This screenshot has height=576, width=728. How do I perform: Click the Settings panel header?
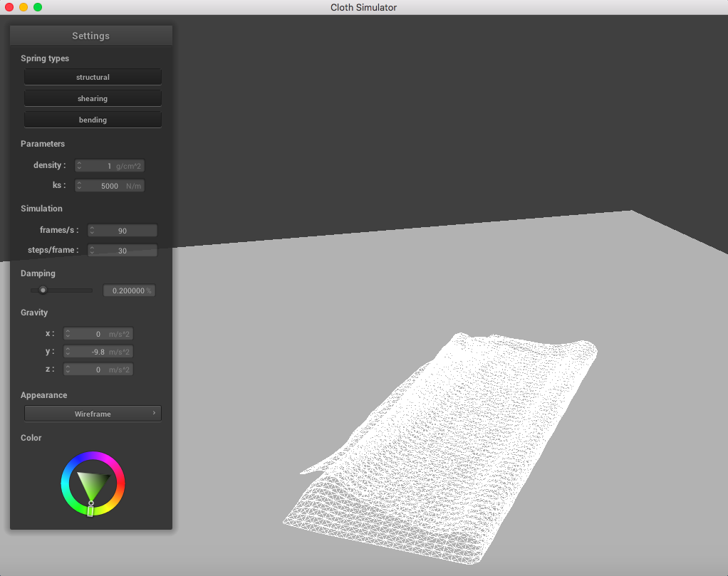tap(91, 36)
